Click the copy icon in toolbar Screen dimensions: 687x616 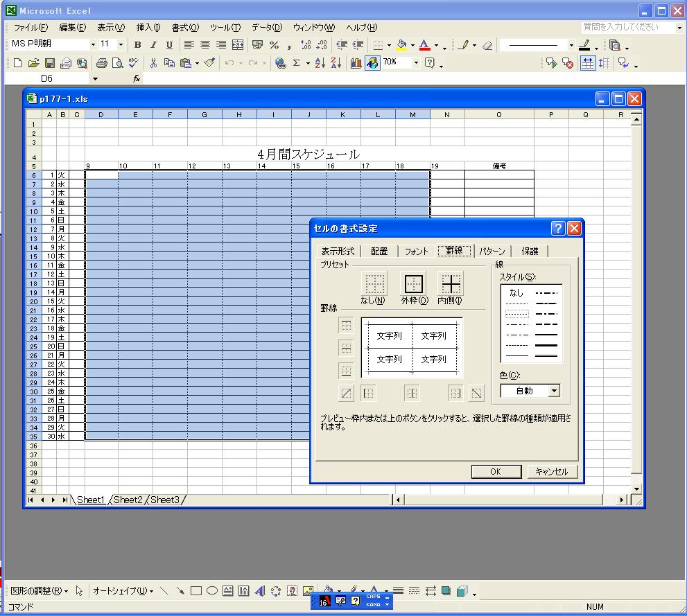(169, 63)
